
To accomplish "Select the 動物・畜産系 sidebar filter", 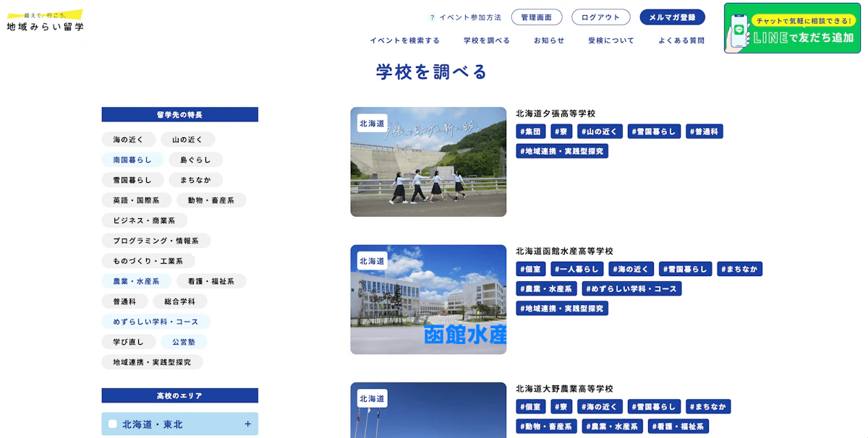I will click(211, 200).
